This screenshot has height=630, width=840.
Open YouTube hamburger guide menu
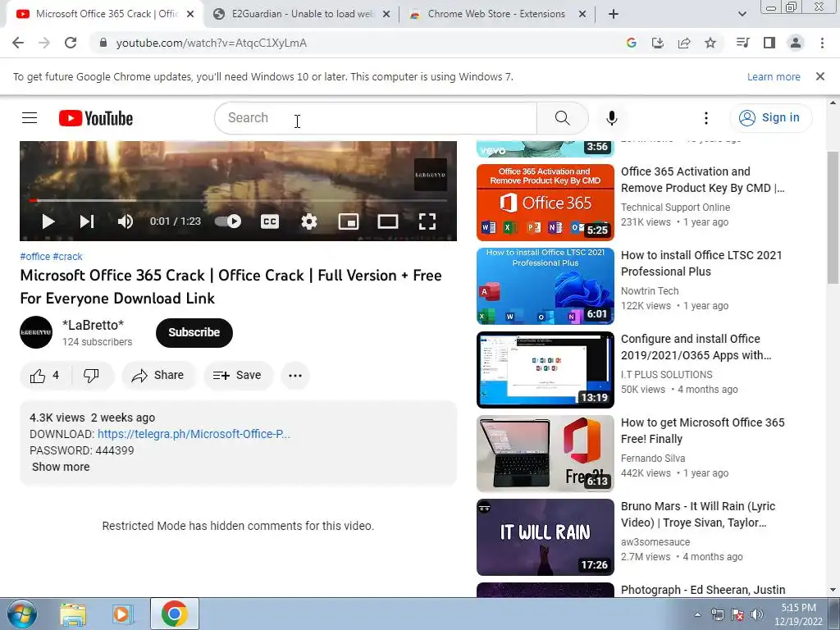(30, 118)
